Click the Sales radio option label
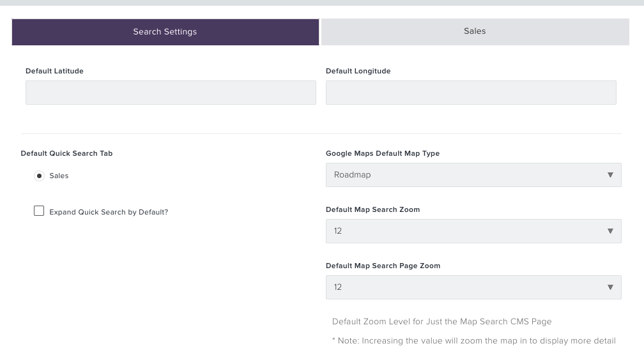The height and width of the screenshot is (362, 644). tap(59, 176)
